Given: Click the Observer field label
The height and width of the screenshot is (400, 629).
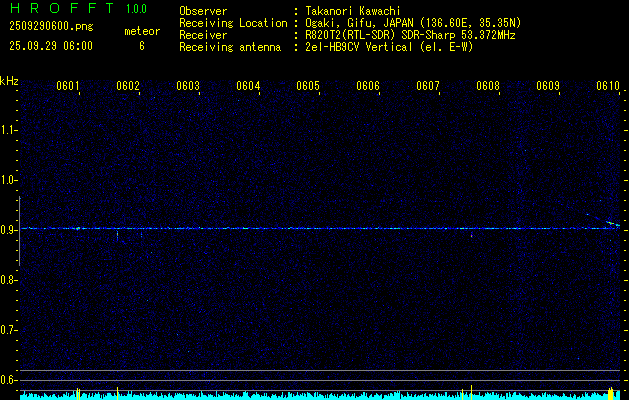Looking at the screenshot, I should click(x=203, y=11).
